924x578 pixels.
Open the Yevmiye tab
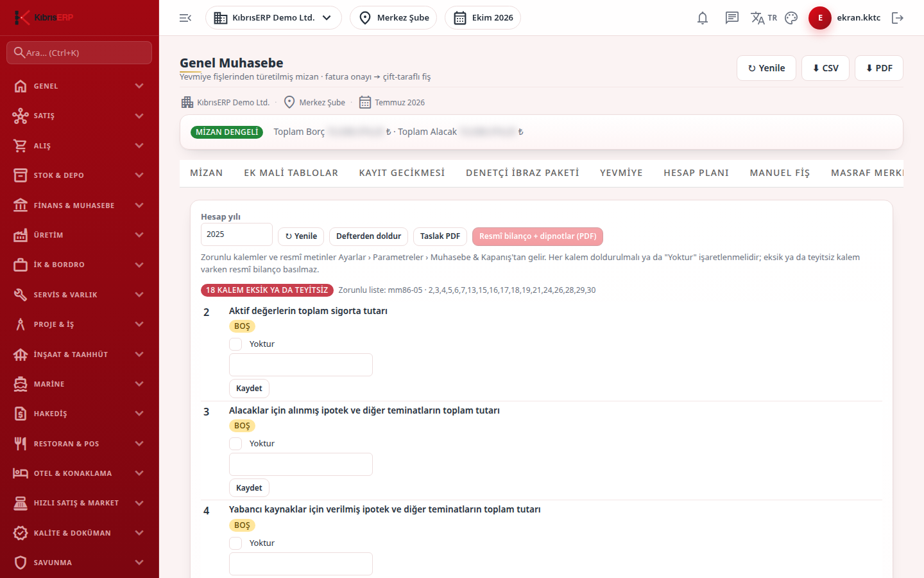(621, 173)
